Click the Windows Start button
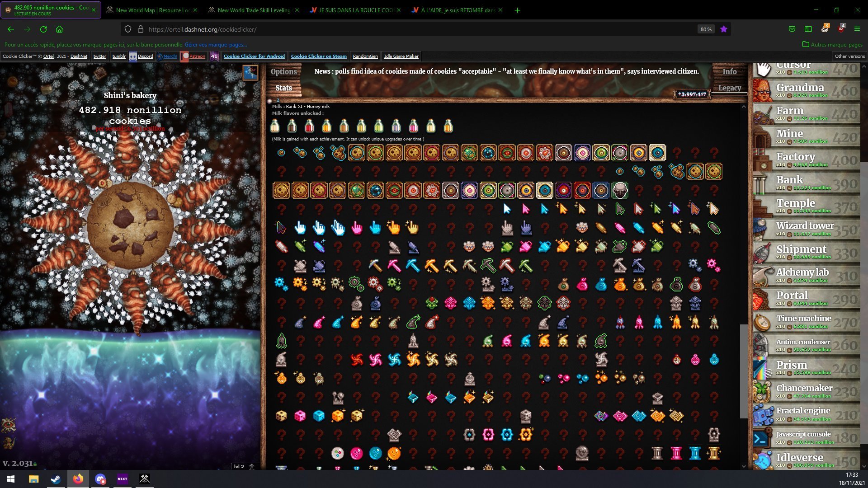 pos(11,479)
